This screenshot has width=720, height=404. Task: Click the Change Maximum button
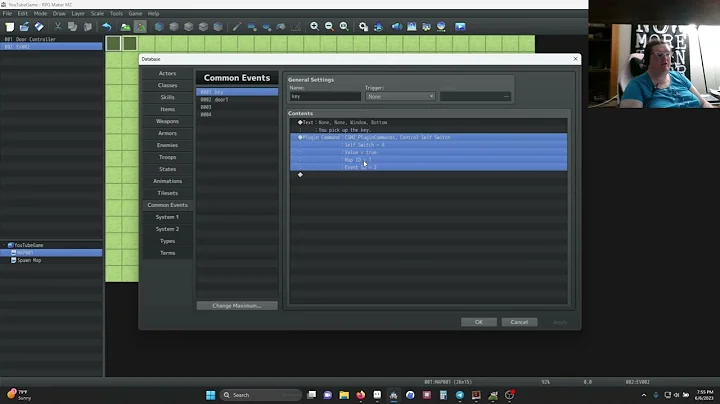(237, 306)
